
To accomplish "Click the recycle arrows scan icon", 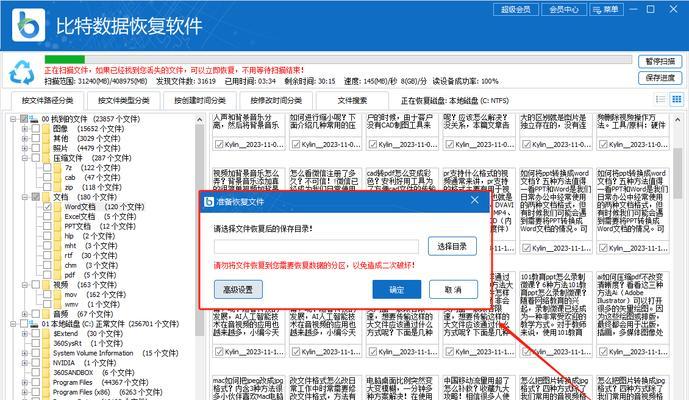I will [x=22, y=72].
